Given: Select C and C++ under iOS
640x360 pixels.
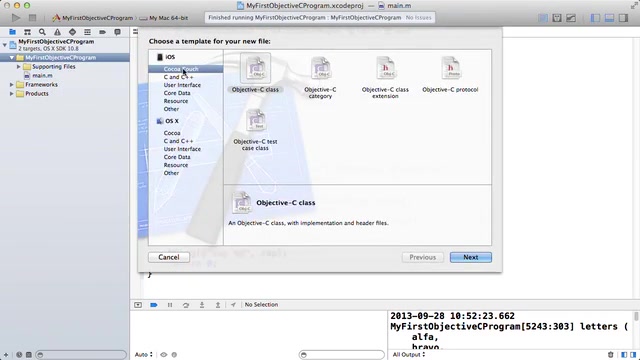Looking at the screenshot, I should click(178, 77).
